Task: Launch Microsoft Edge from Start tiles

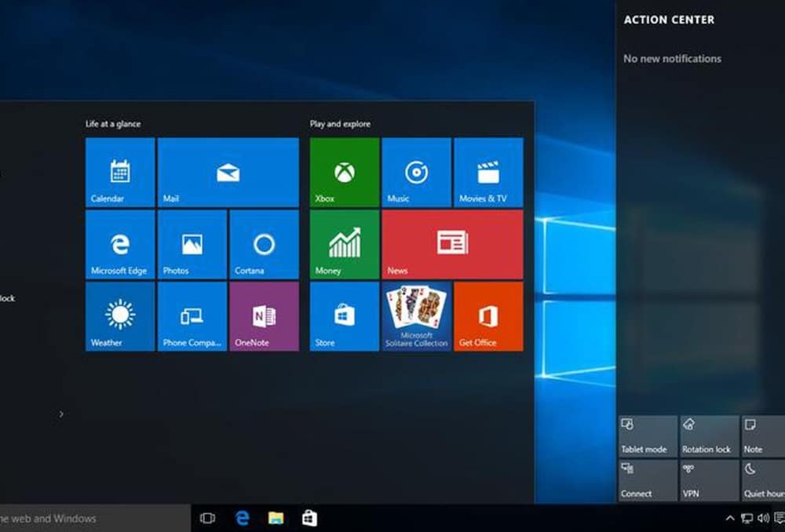Action: 119,245
